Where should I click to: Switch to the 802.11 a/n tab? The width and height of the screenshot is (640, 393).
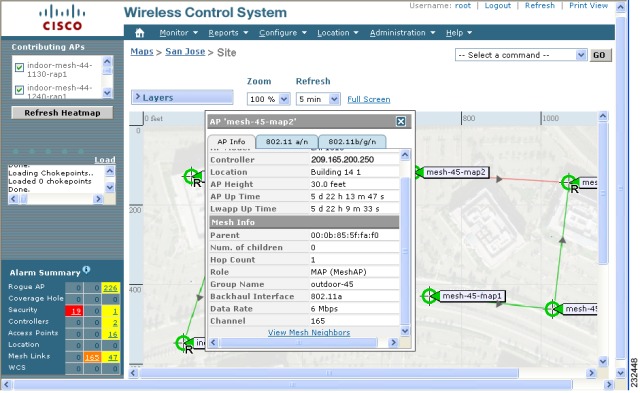[287, 142]
